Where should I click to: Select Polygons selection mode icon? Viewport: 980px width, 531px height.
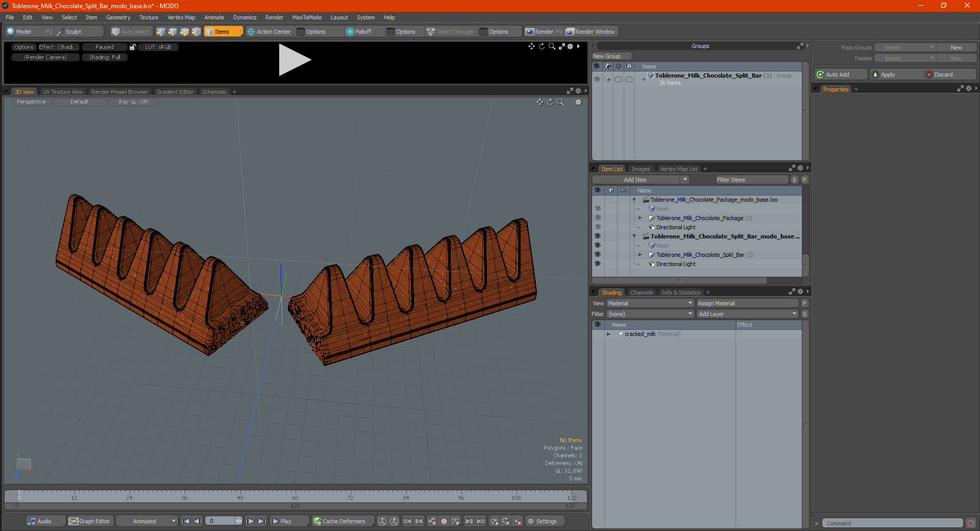pyautogui.click(x=184, y=32)
